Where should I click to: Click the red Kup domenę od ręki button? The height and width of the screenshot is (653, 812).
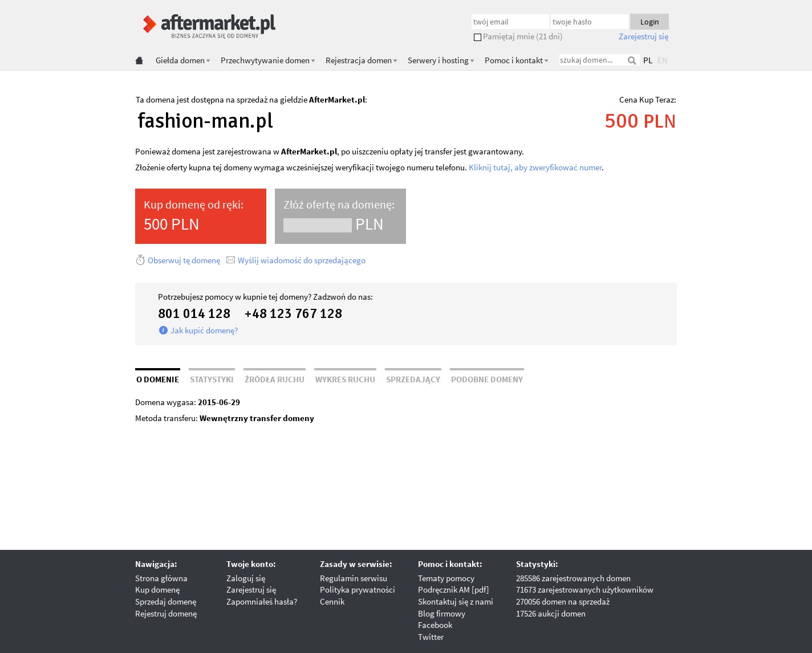tap(201, 216)
